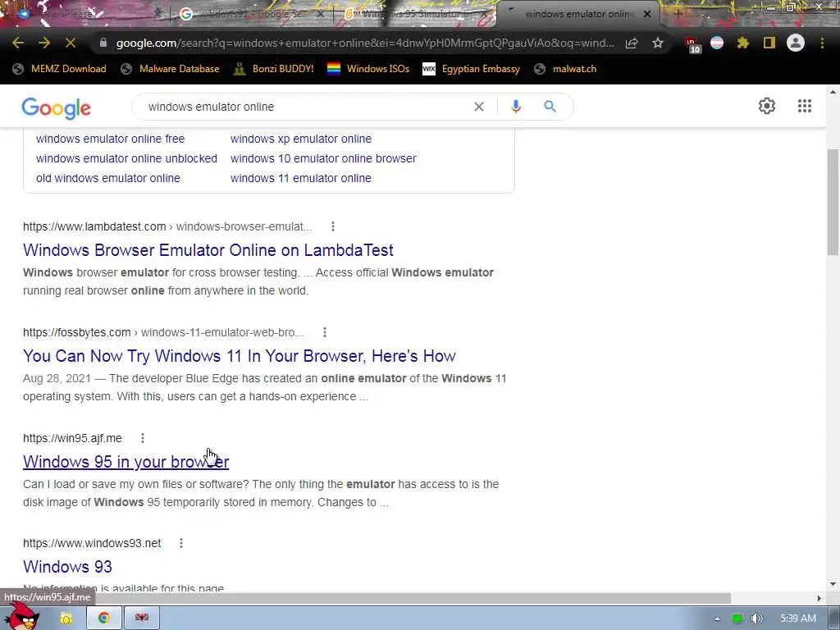Open Google settings gear icon
840x630 pixels.
(x=767, y=106)
